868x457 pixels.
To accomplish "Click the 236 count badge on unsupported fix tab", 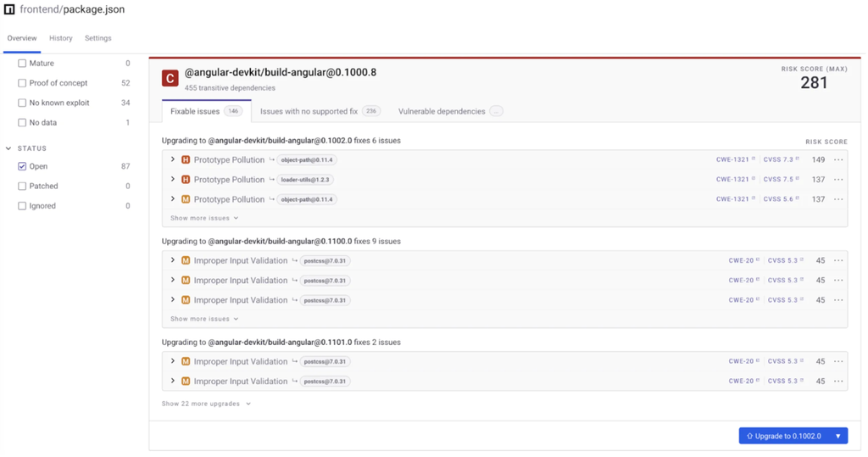I will (371, 111).
